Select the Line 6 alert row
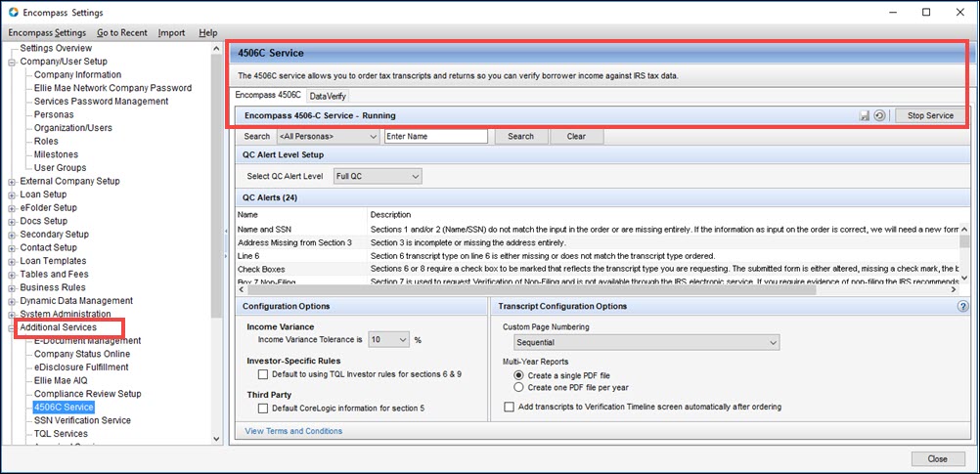980x474 pixels. [597, 256]
